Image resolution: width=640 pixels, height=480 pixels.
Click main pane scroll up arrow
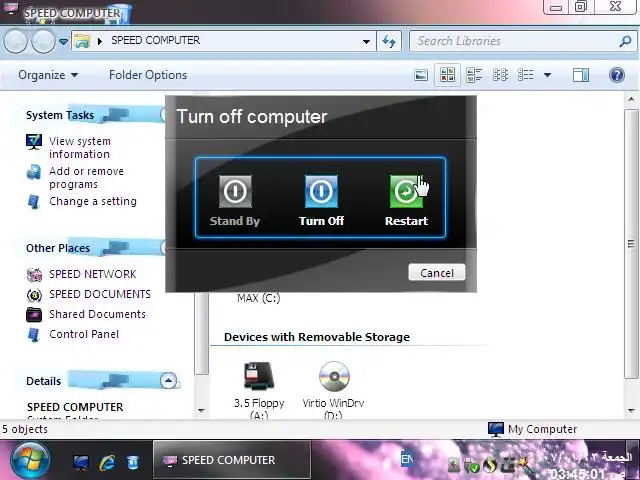631,99
